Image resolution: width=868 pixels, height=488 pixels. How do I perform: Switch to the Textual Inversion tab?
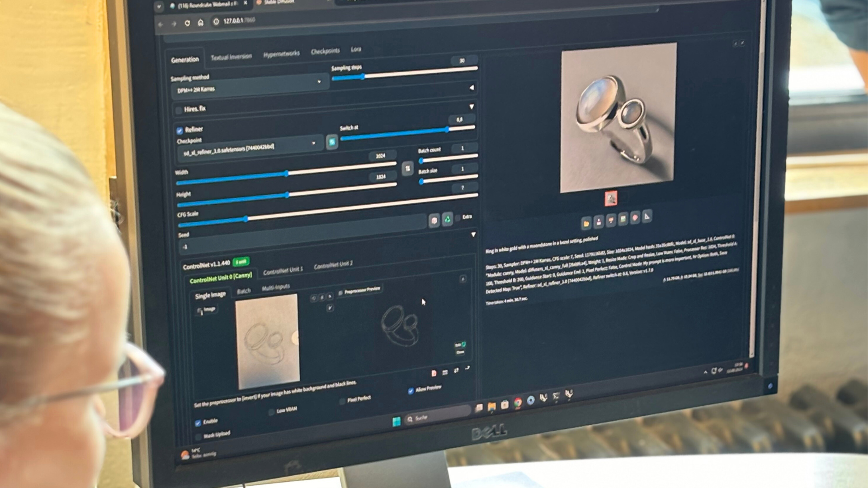click(x=231, y=57)
